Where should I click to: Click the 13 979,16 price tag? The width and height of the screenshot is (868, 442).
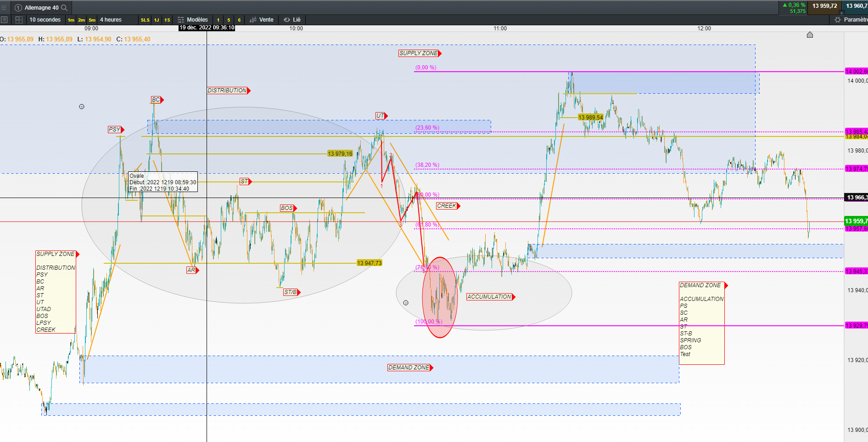click(x=340, y=154)
